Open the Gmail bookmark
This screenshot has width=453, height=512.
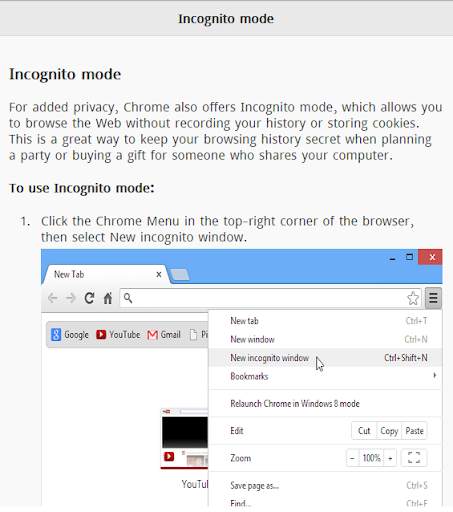tap(164, 334)
